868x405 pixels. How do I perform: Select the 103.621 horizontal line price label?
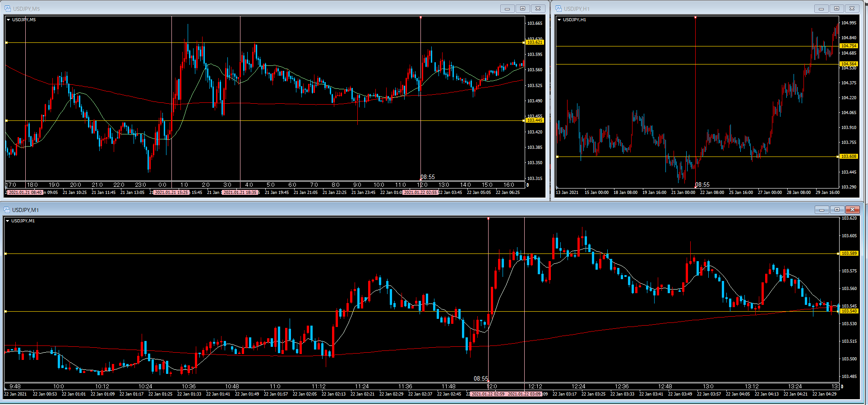(x=535, y=42)
